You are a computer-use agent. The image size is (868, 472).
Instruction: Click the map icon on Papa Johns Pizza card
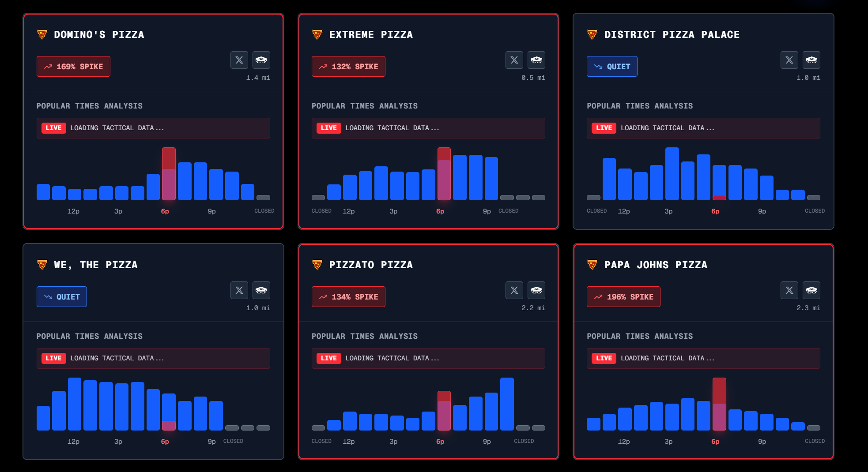(811, 290)
